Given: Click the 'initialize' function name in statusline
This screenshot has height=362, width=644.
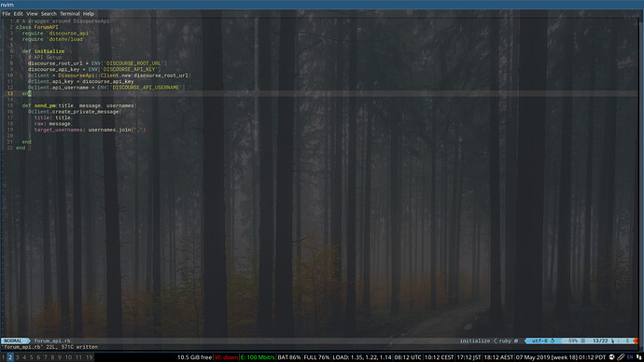Looking at the screenshot, I should pos(475,341).
